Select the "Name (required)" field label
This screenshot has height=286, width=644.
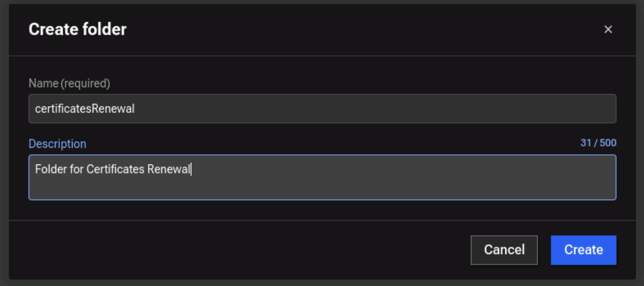click(69, 83)
